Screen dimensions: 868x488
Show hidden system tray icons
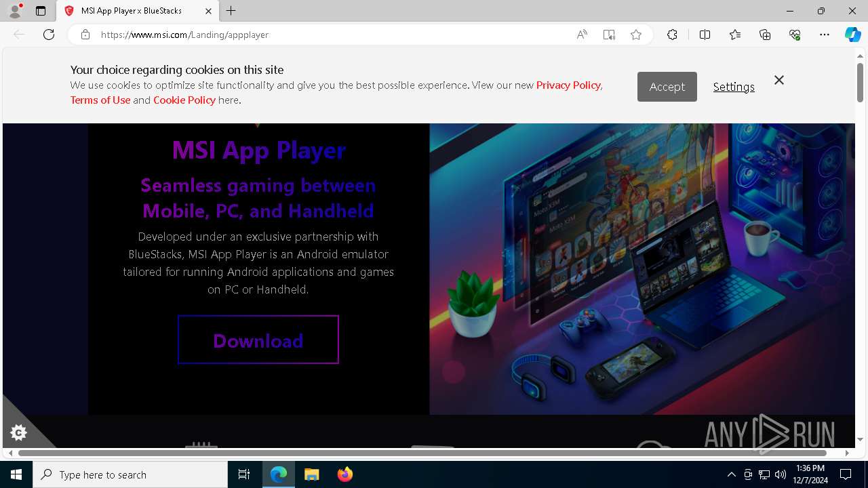point(731,474)
